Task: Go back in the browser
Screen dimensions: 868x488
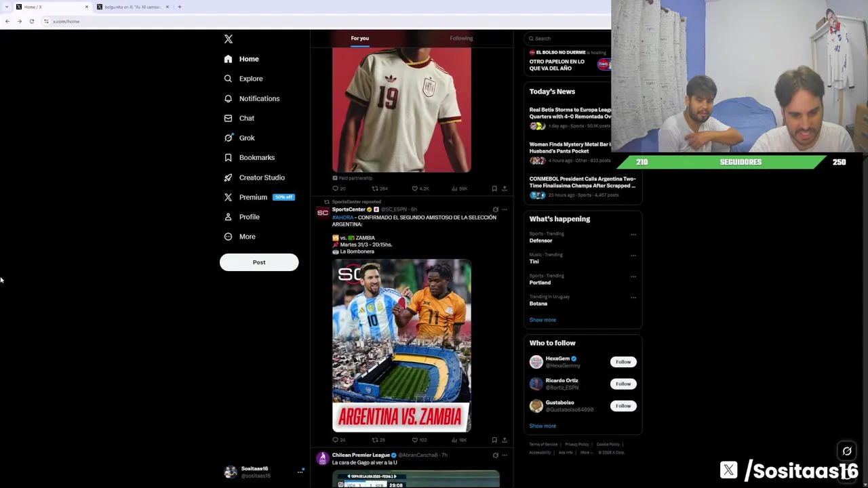Action: click(x=7, y=22)
